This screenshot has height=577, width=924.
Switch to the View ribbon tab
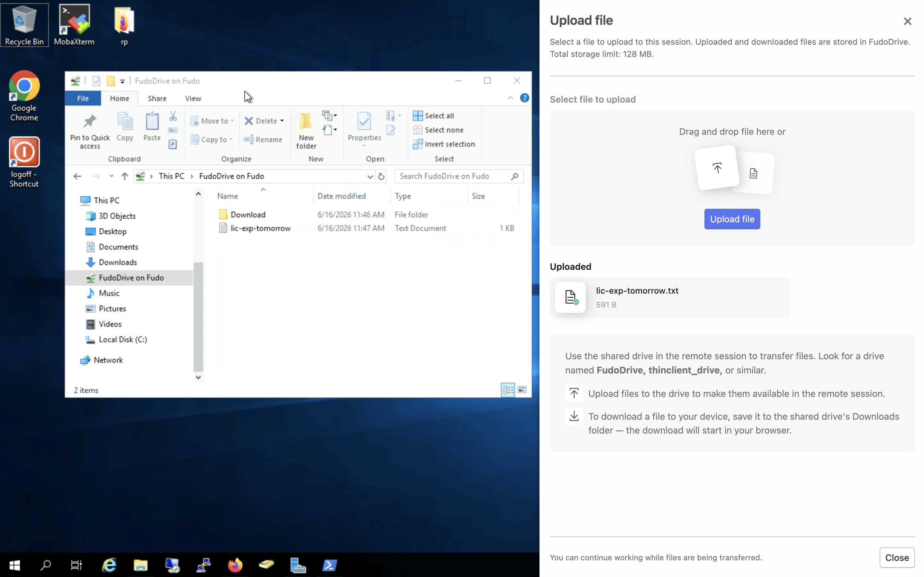193,98
